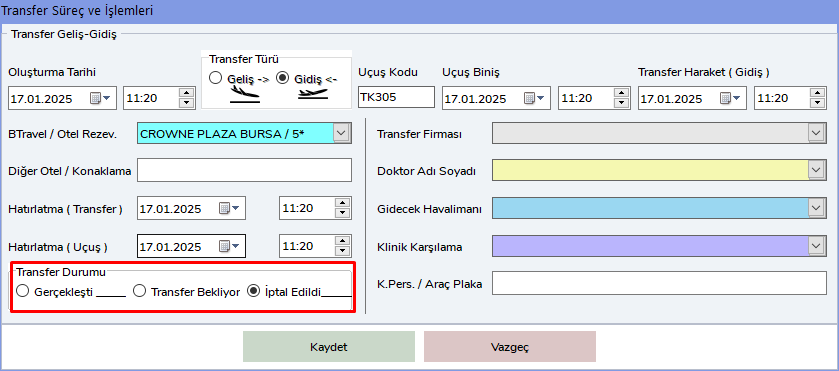Choose the Transfer Bekliyor status
This screenshot has width=839, height=371.
139,292
